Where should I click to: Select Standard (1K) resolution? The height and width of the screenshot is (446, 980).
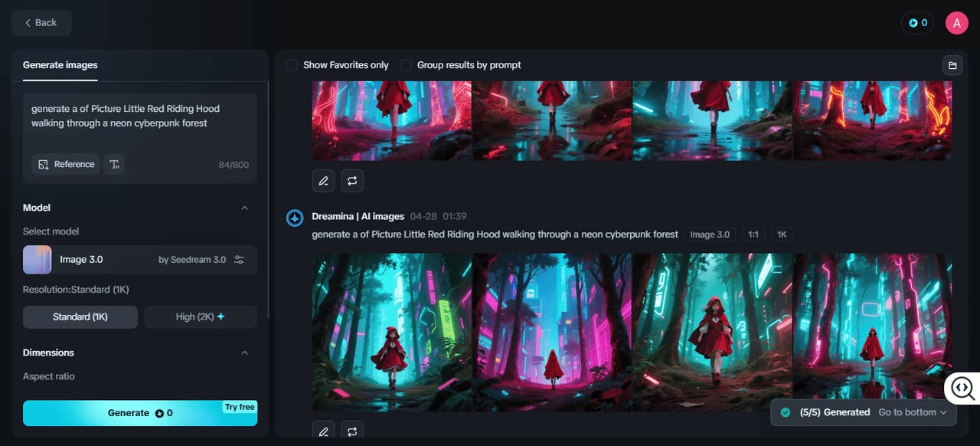(80, 316)
